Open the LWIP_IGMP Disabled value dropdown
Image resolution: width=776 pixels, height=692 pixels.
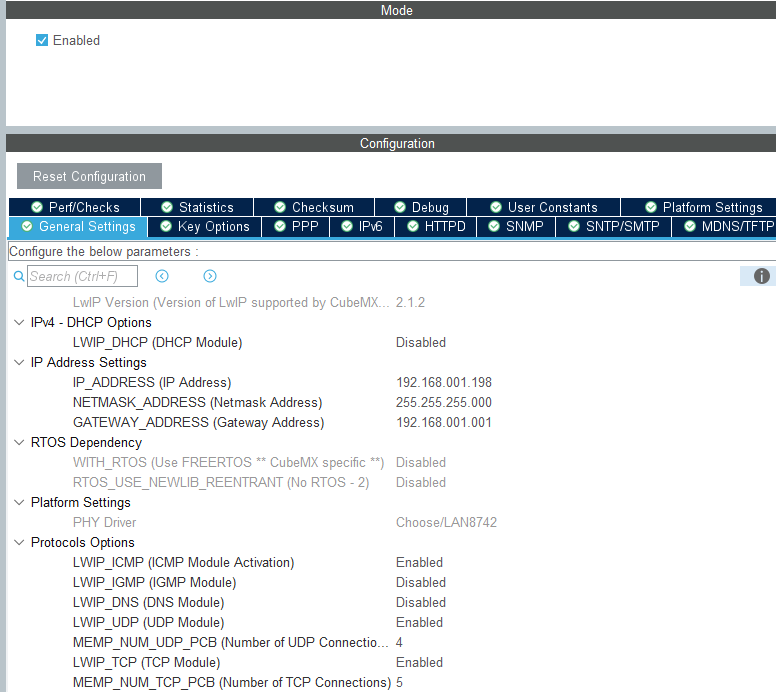click(421, 582)
